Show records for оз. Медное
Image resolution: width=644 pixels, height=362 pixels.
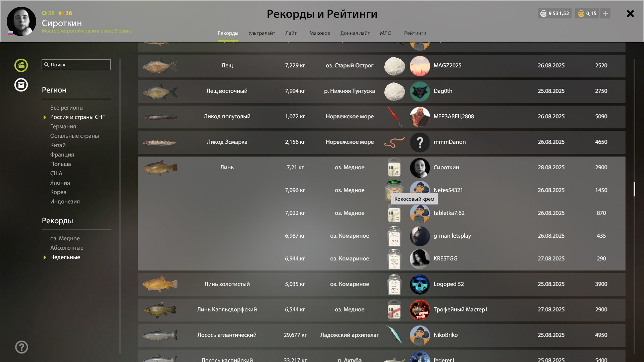[65, 238]
